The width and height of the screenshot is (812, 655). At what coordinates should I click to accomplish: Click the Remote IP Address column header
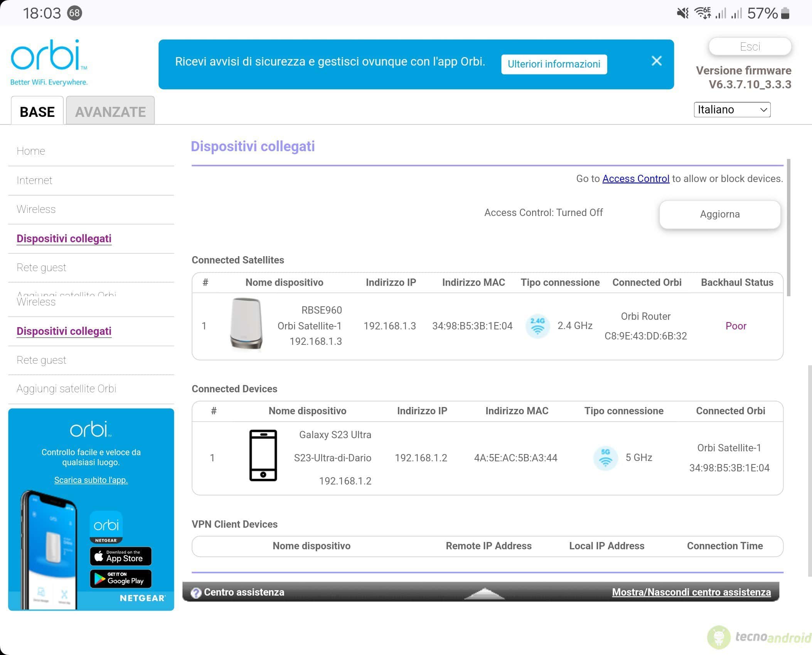pos(489,546)
